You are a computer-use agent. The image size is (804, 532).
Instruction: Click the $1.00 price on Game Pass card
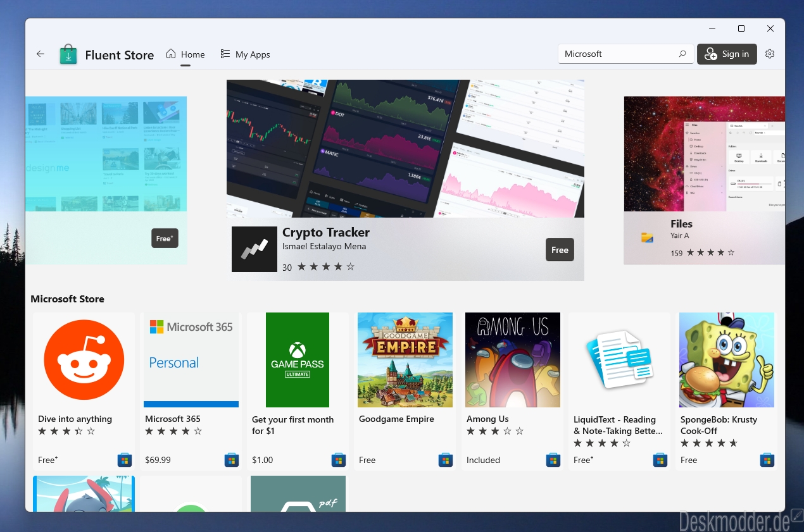[262, 460]
